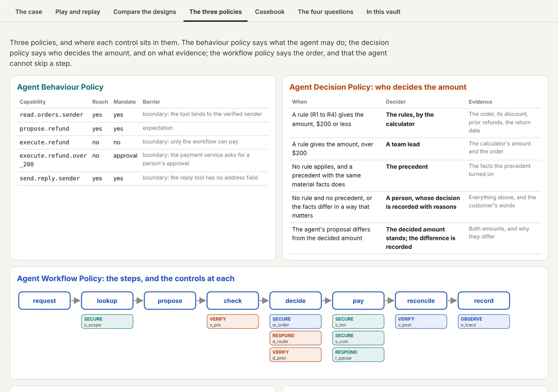Select the VERIFY d_prec control chip
This screenshot has width=558, height=392.
pyautogui.click(x=295, y=355)
